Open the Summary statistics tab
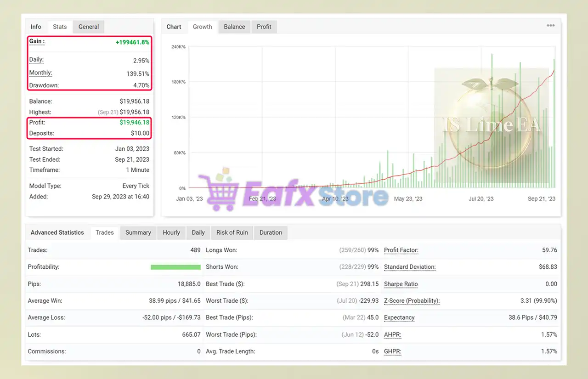Screen dimensions: 588x379 (x=138, y=232)
